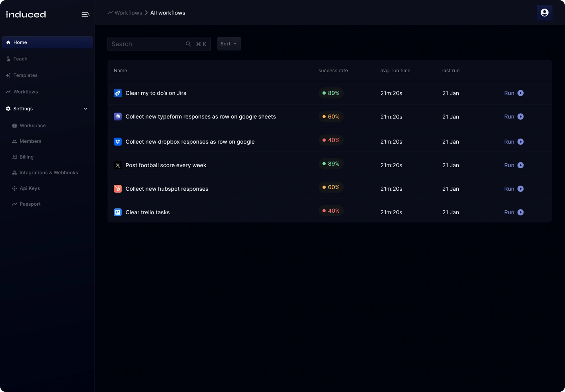Image resolution: width=565 pixels, height=392 pixels.
Task: Click the Typeform workflow icon
Action: tap(118, 117)
